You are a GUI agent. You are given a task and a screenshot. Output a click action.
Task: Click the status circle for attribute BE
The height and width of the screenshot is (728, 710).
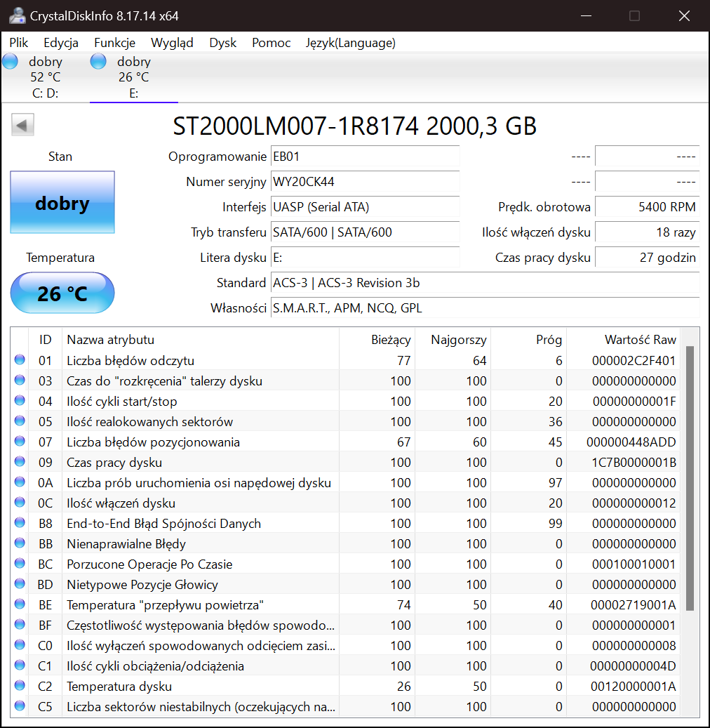click(x=20, y=604)
